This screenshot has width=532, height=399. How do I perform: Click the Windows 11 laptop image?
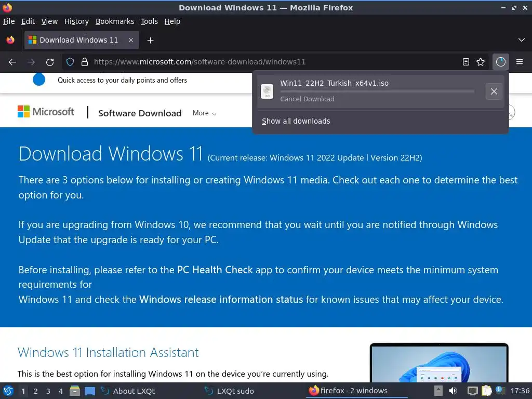439,363
